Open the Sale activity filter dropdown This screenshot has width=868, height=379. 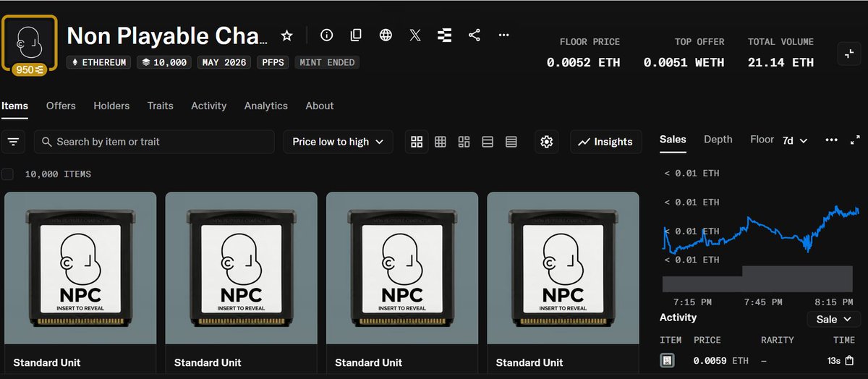pos(834,319)
